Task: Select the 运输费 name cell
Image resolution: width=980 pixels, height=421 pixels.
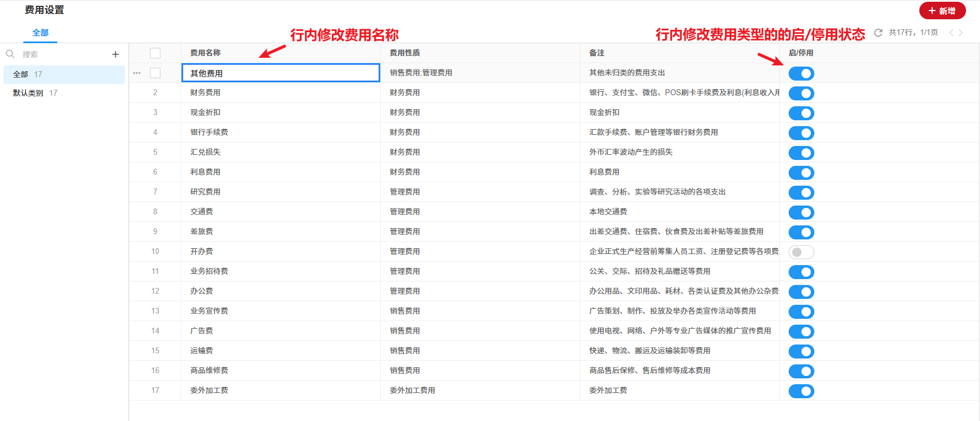Action: coord(281,351)
